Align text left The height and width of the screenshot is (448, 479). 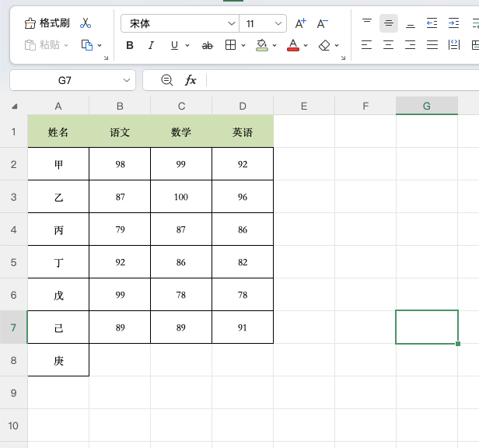tap(366, 45)
